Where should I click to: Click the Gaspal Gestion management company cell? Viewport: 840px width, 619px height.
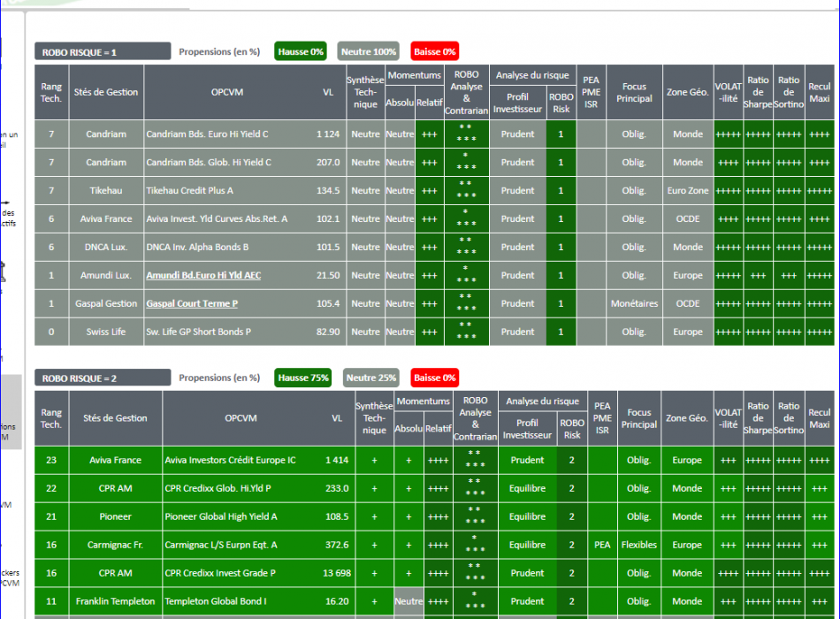[x=106, y=303]
